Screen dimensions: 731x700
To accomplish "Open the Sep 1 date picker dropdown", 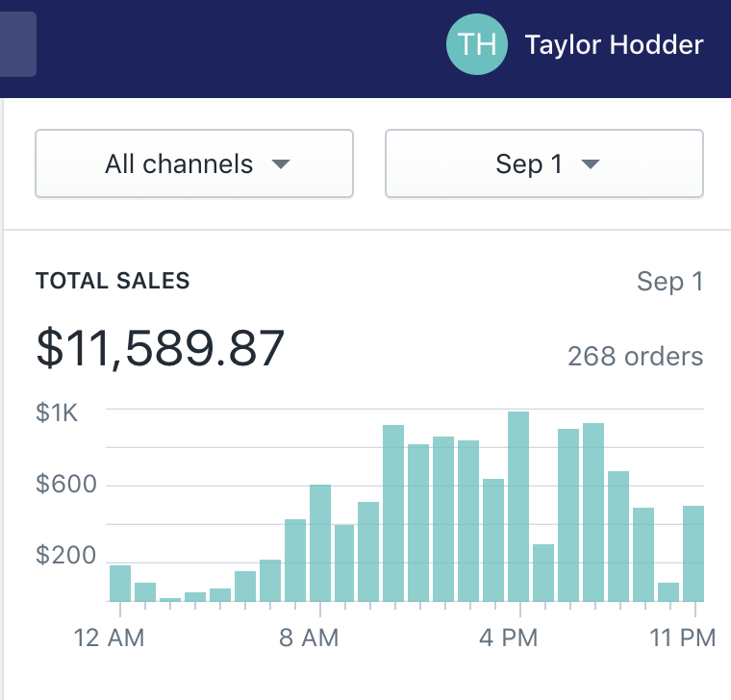I will click(544, 164).
